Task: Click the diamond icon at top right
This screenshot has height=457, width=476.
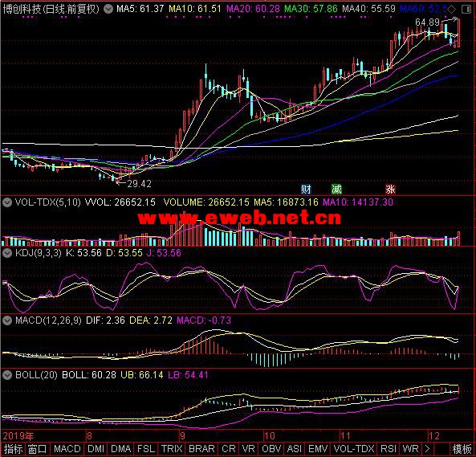Action: coord(452,9)
